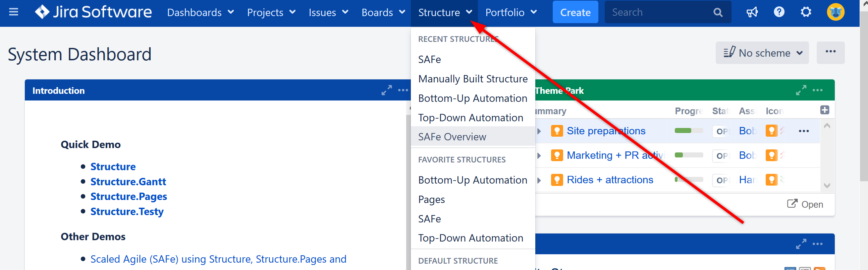This screenshot has width=868, height=270.
Task: Click the Search input field
Action: point(660,12)
